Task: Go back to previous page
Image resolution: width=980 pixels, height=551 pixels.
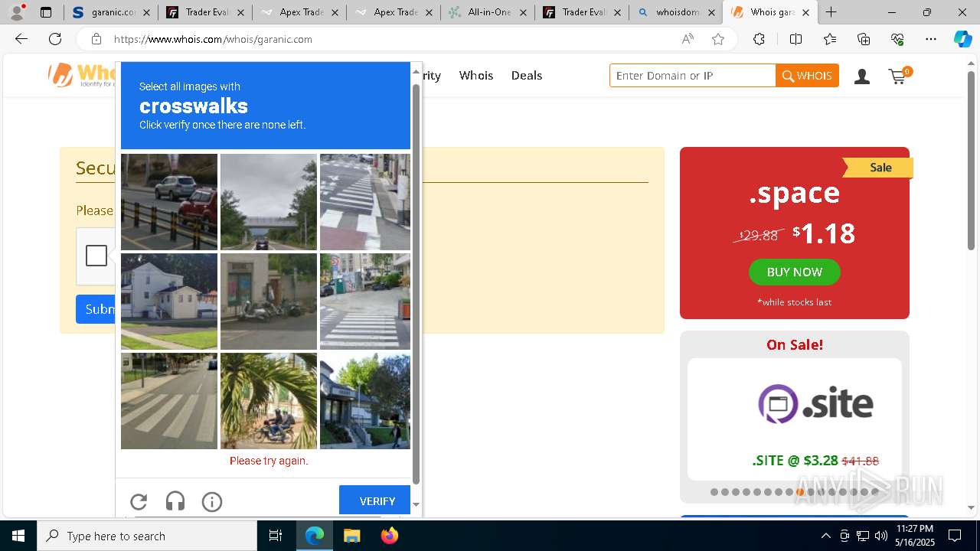Action: point(21,39)
